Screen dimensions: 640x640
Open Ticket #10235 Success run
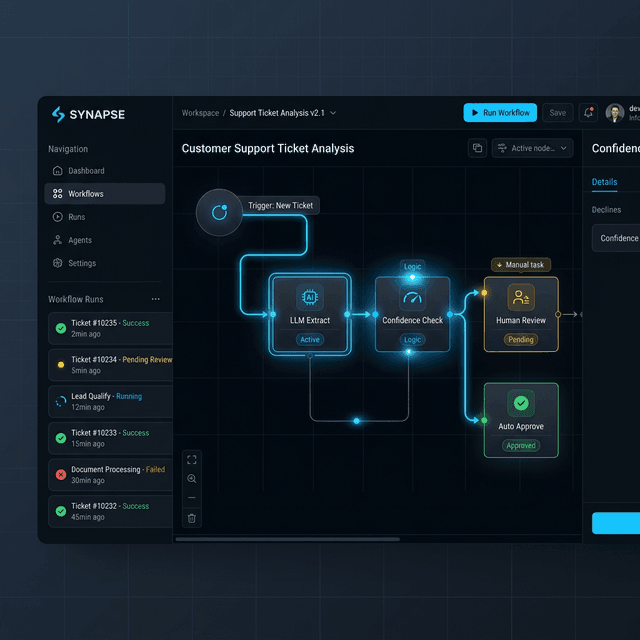tap(110, 329)
